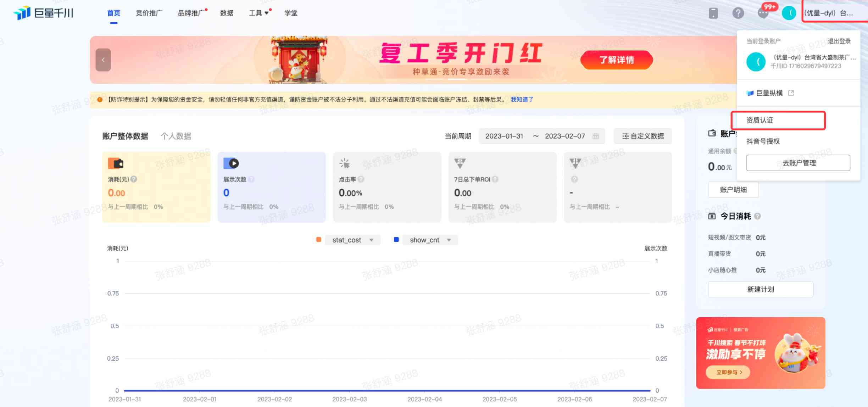
Task: Click the 了解详情 banner button
Action: (616, 60)
